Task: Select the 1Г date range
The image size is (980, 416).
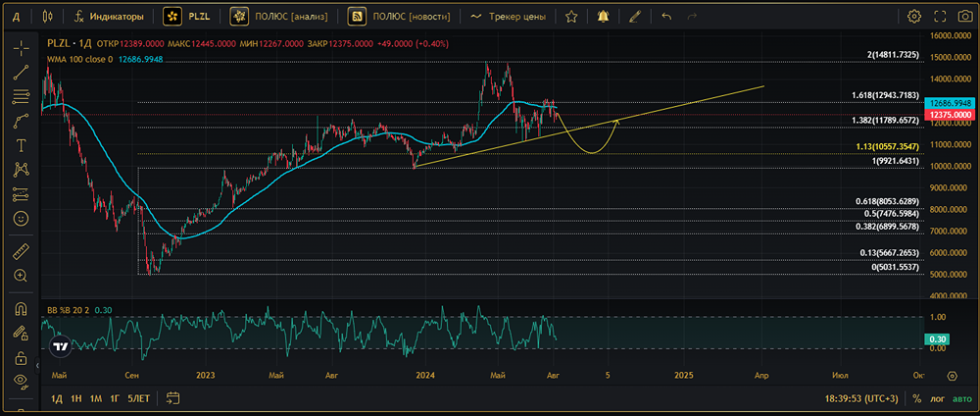Action: click(115, 398)
